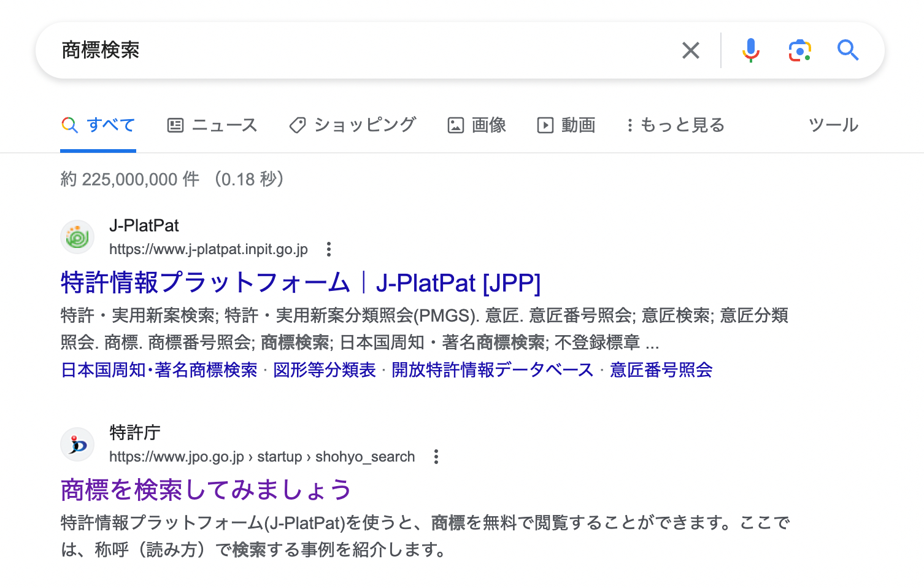Open the ツール options
Screen dimensions: 924x588
[x=833, y=125]
